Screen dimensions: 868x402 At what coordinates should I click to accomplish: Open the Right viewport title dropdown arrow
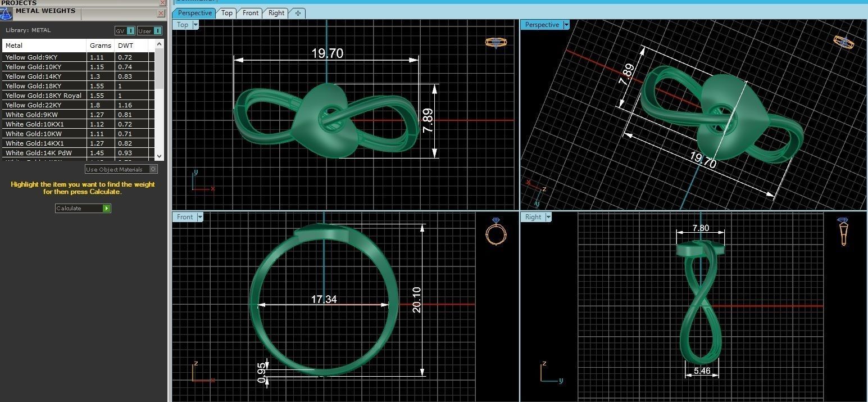tap(548, 217)
